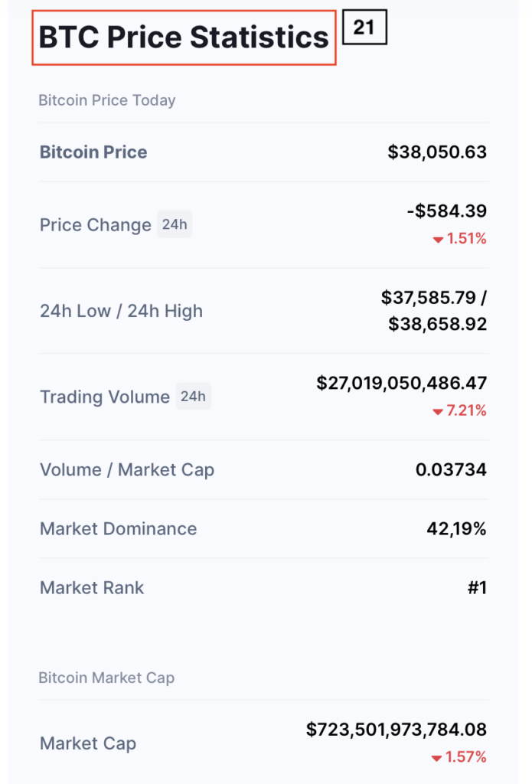
Task: Click the Market Dominance label
Action: tap(119, 528)
